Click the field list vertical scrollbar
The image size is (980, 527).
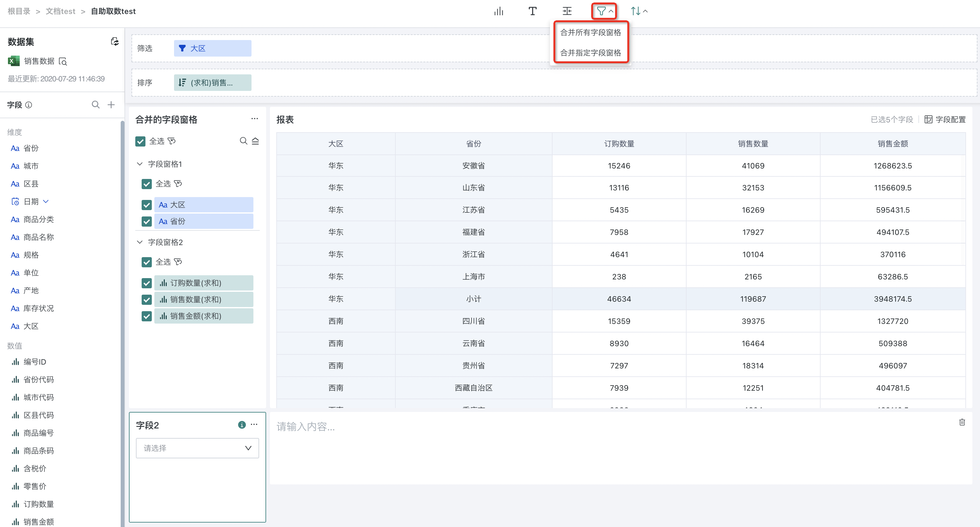(122, 324)
